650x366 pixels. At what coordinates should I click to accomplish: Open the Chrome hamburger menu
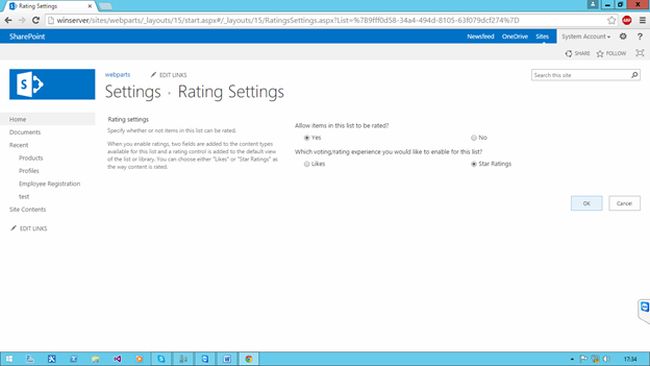point(642,20)
